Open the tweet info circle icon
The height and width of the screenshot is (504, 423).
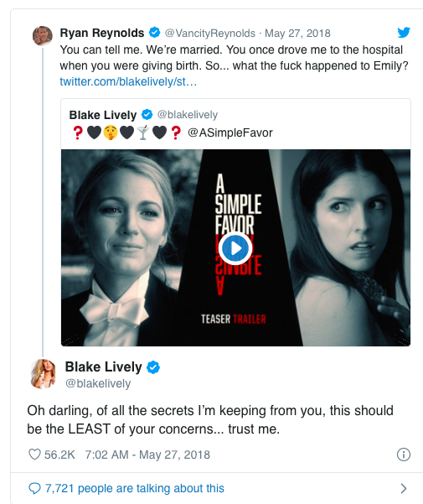404,455
